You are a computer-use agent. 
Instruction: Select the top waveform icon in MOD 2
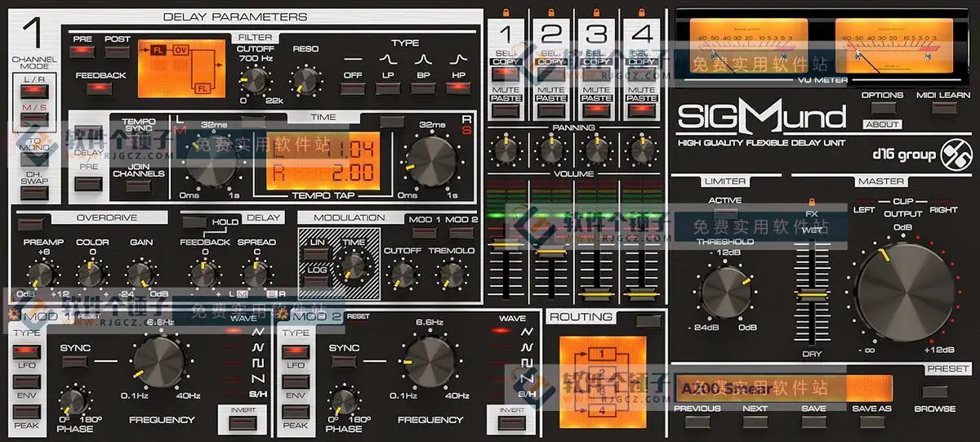[526, 333]
